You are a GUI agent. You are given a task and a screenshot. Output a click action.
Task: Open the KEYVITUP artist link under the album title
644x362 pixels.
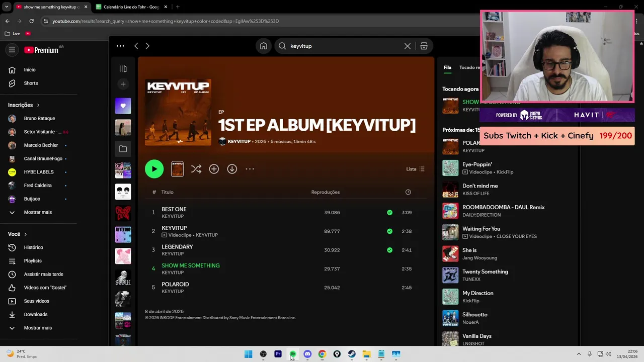(239, 141)
